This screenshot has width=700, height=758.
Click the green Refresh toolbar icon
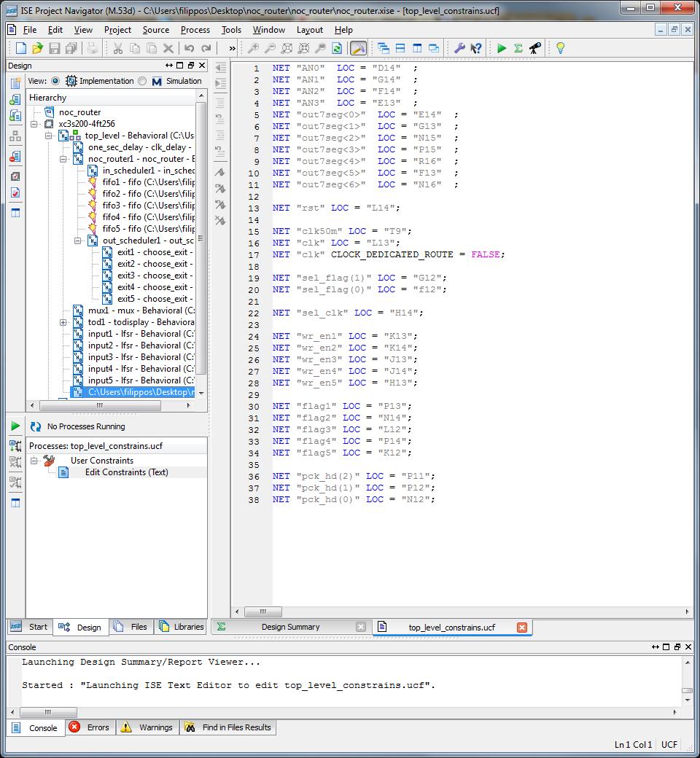pos(337,48)
